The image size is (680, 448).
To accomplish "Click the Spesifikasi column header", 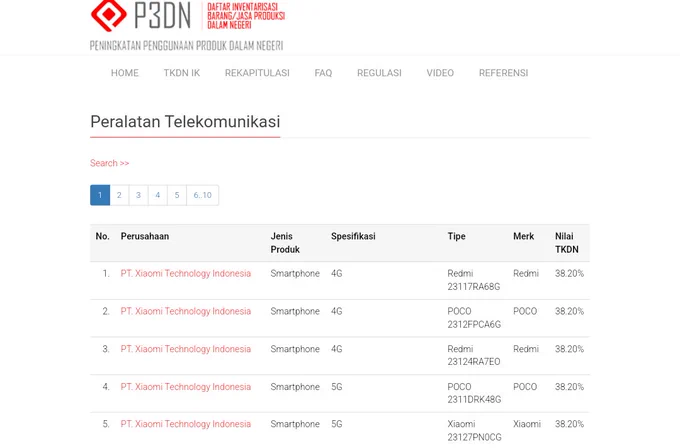I will 353,236.
